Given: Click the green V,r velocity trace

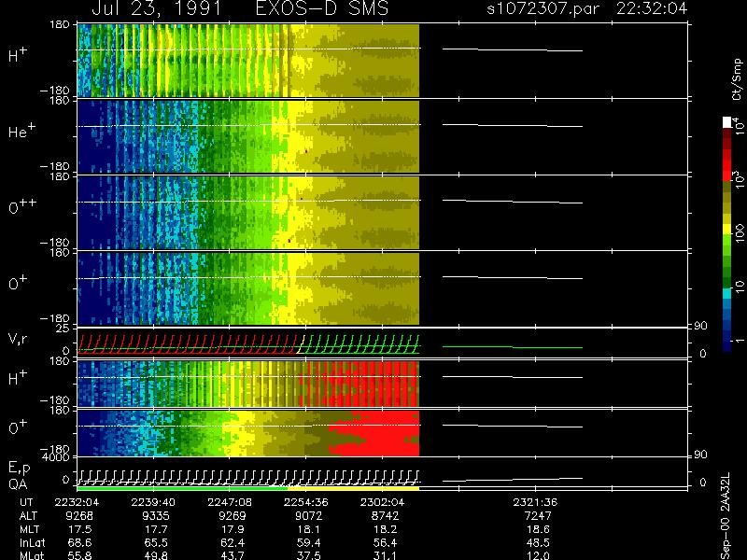Looking at the screenshot, I should 361,344.
